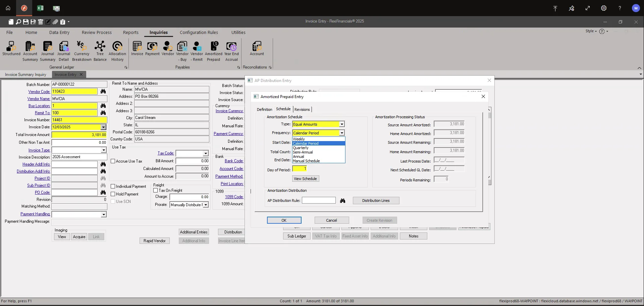This screenshot has width=644, height=306.
Task: Enable Tax On Freight in the Freight section
Action: [156, 190]
